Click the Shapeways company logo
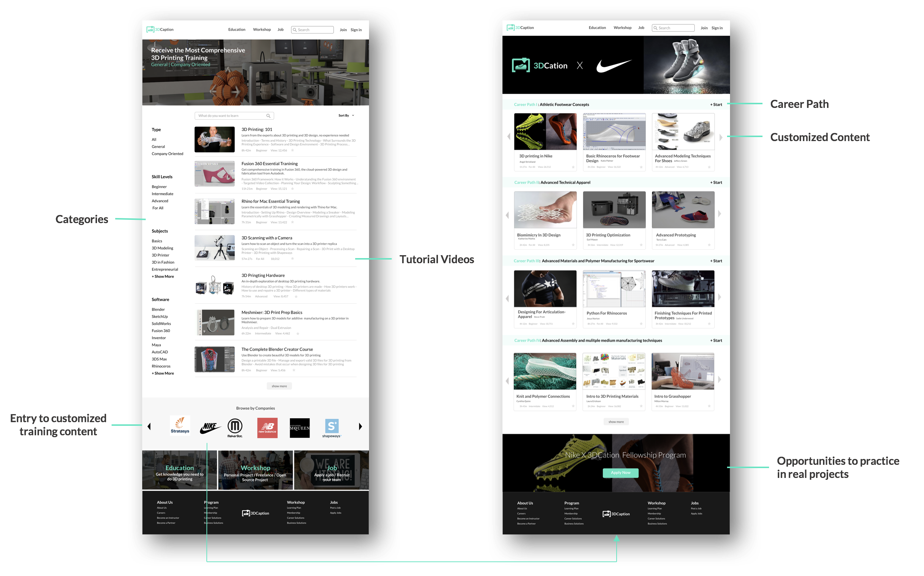Viewport: 924px width, 576px height. pos(331,427)
